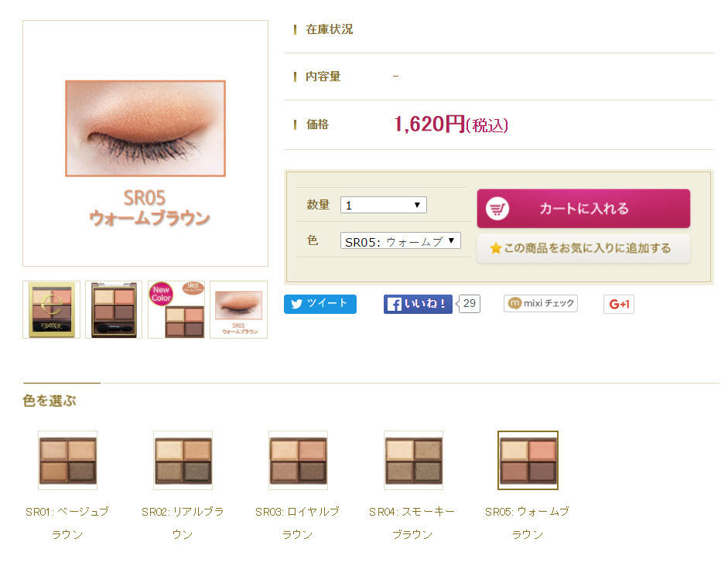
Task: Select the SR05 eye makeup thumbnail
Action: point(238,309)
